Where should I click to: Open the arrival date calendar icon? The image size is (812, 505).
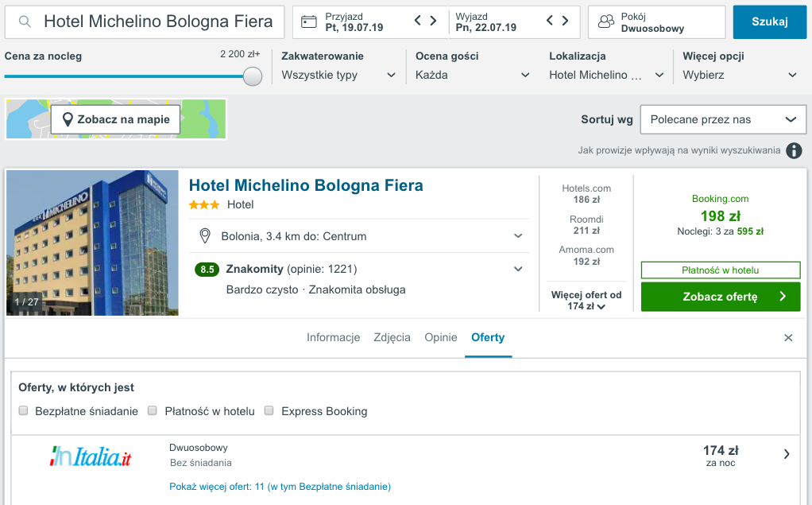(x=308, y=21)
